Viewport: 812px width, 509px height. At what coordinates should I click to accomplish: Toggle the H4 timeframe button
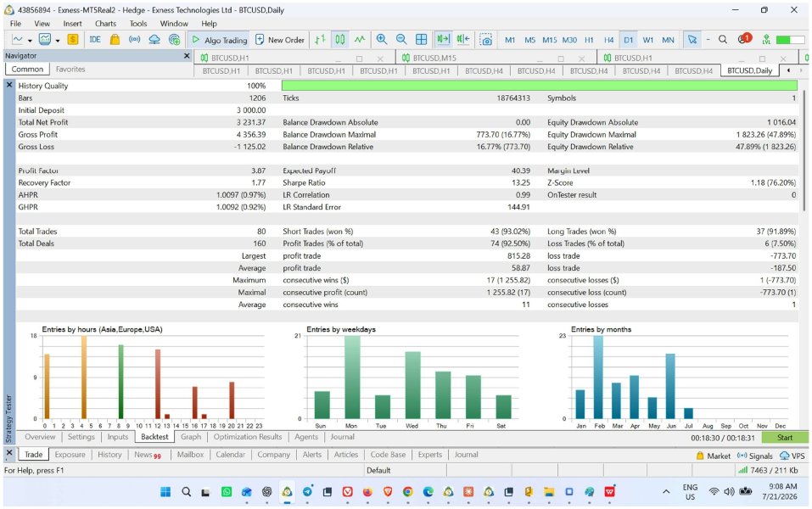608,40
